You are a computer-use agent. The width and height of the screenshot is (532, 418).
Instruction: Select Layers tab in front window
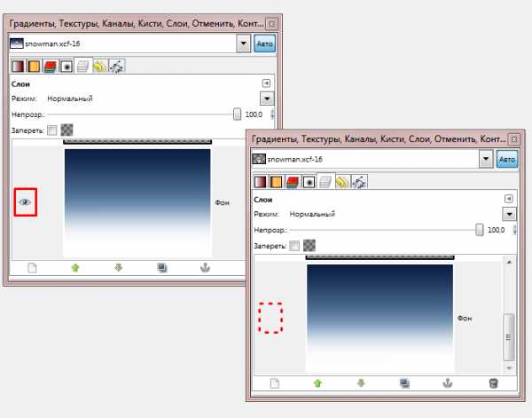pos(325,181)
